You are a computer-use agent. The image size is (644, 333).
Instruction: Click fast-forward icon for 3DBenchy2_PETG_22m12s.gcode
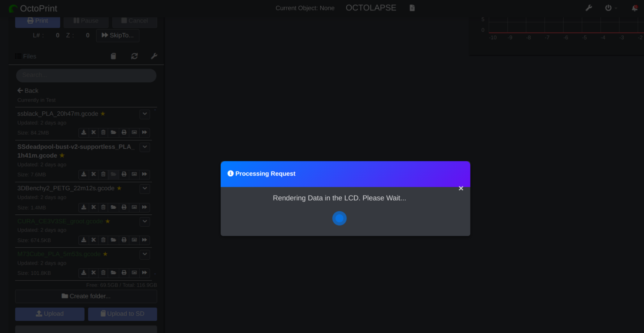[144, 207]
